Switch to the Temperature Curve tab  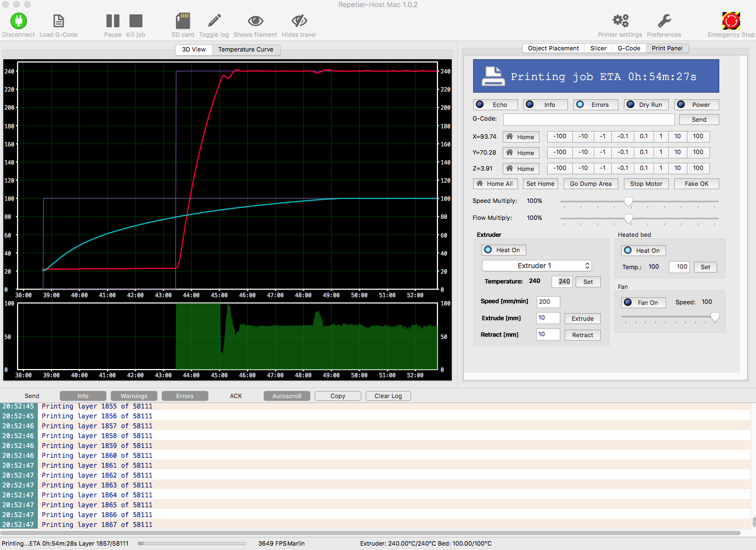(246, 49)
